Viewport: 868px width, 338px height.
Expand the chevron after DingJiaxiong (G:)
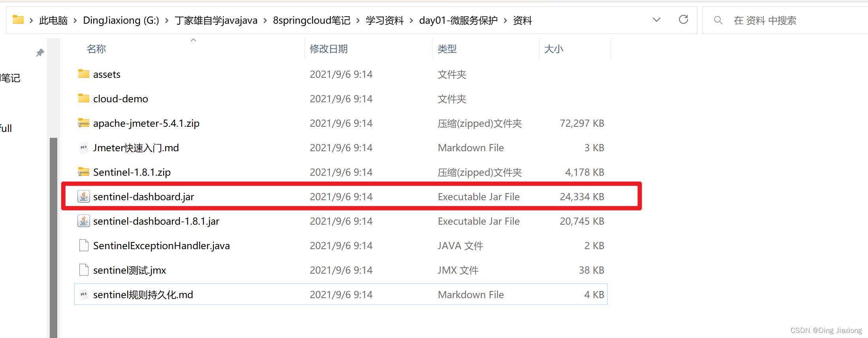click(x=167, y=20)
